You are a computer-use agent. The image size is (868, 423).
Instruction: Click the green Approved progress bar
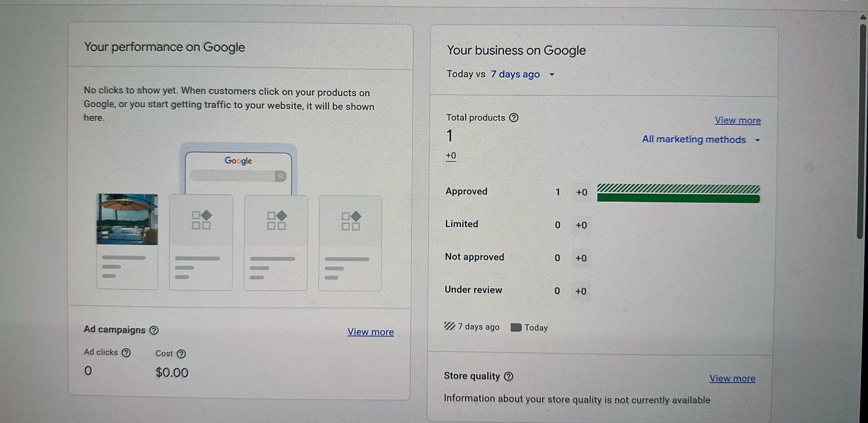[678, 199]
